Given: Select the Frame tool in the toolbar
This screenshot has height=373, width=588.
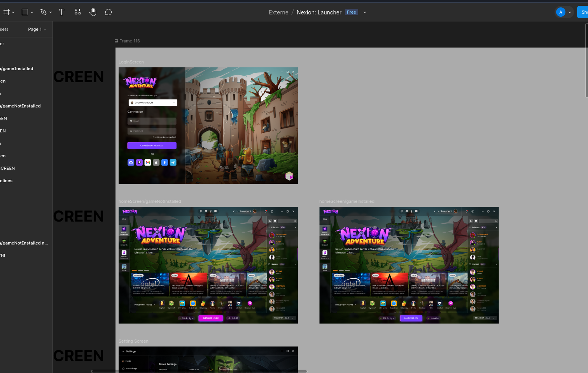Looking at the screenshot, I should click(7, 12).
